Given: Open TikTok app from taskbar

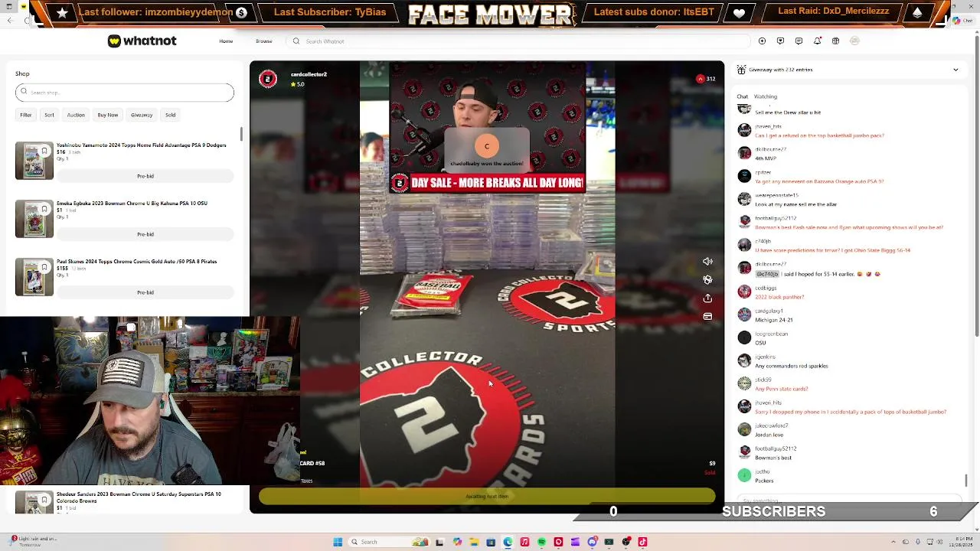Looking at the screenshot, I should tap(642, 542).
